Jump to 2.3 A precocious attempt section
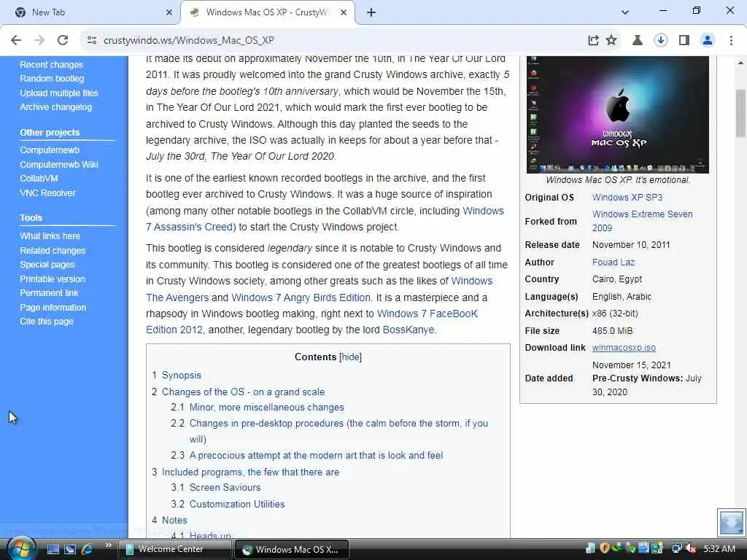Image resolution: width=747 pixels, height=560 pixels. click(x=316, y=456)
